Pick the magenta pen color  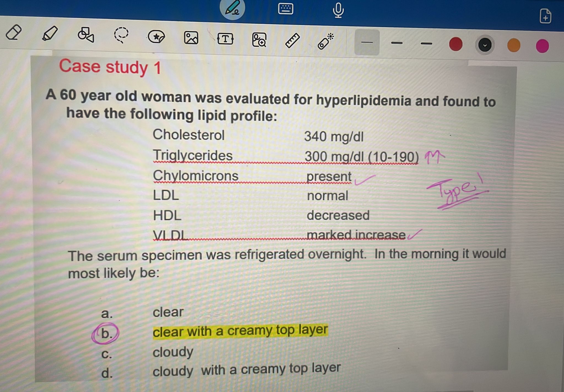[x=542, y=46]
